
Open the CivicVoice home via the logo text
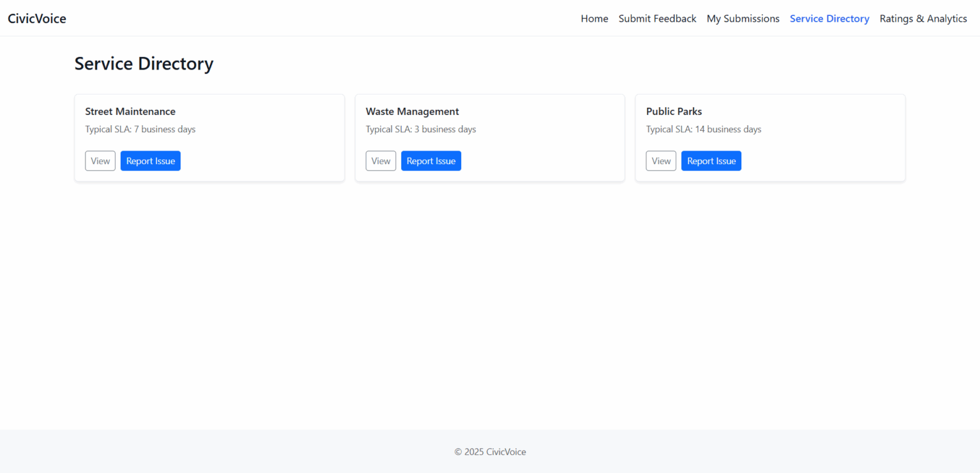36,19
